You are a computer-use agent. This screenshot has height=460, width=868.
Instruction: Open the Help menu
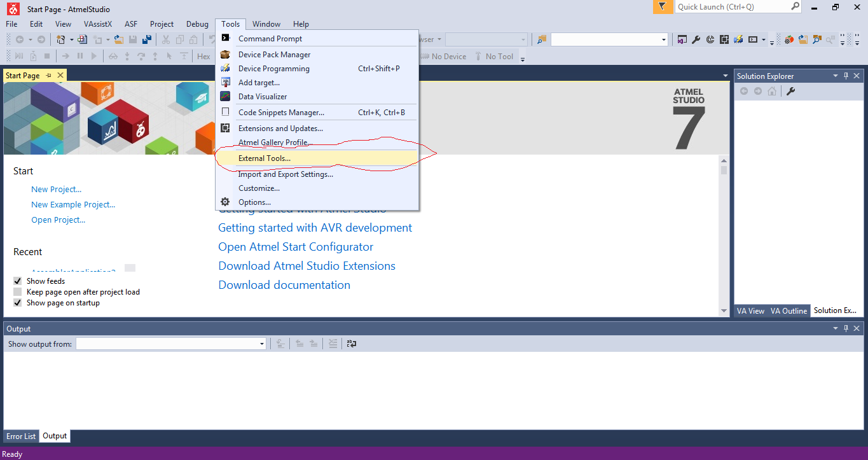[301, 24]
